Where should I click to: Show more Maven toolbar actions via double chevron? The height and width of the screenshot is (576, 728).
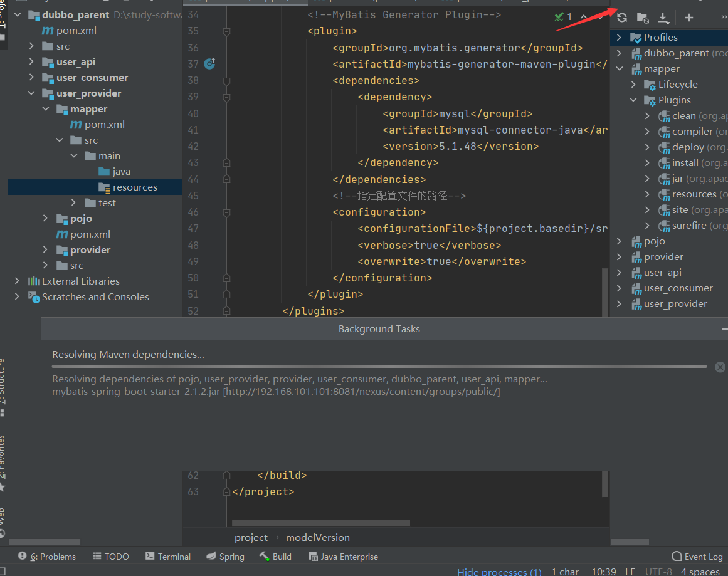pyautogui.click(x=724, y=18)
